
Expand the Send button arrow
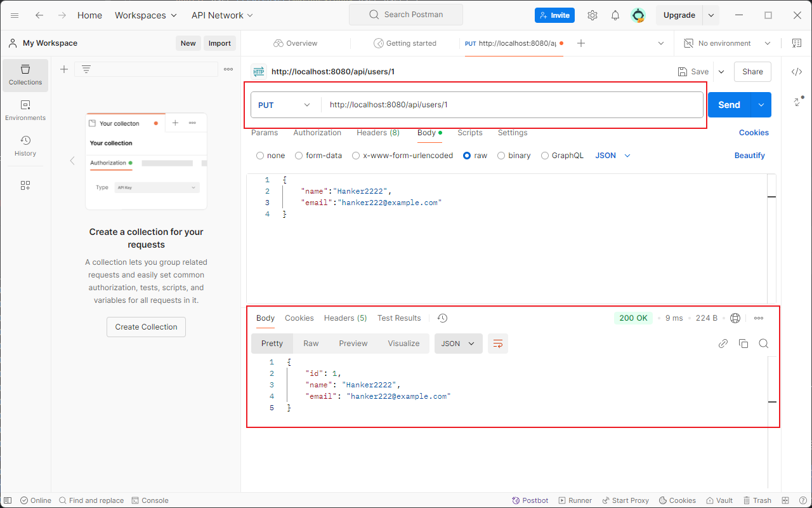point(761,105)
